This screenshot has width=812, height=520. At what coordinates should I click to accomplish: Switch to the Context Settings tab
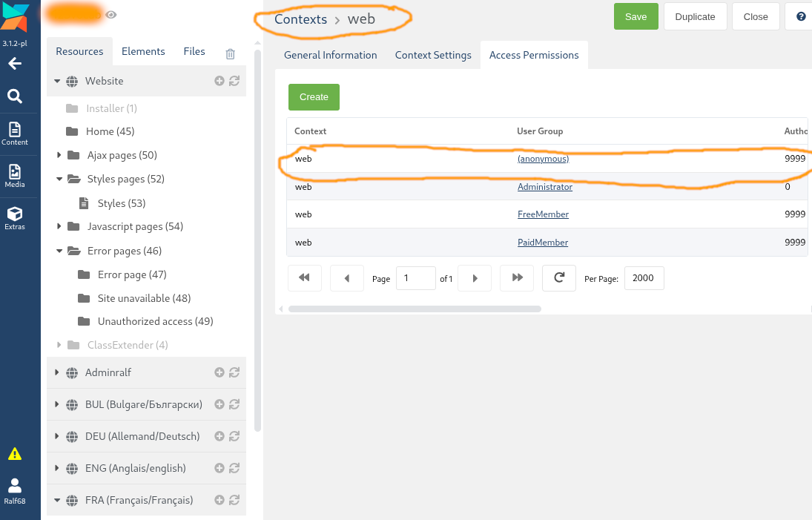coord(433,55)
